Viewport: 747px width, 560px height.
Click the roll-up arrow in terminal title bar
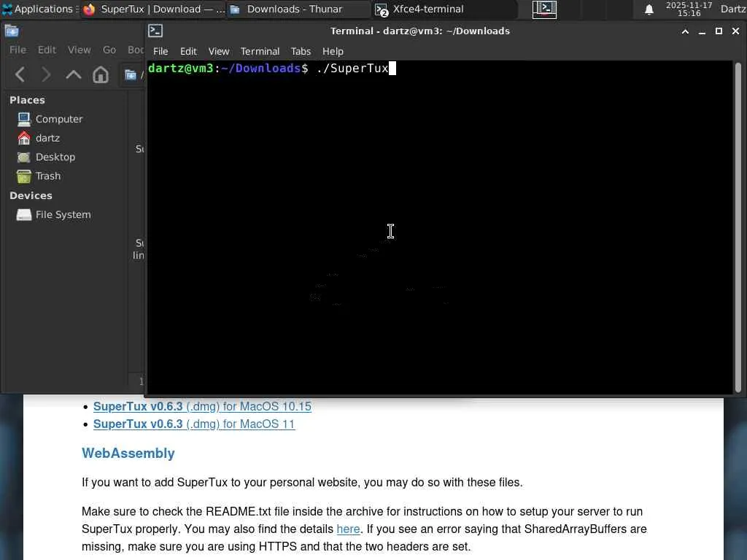(685, 31)
